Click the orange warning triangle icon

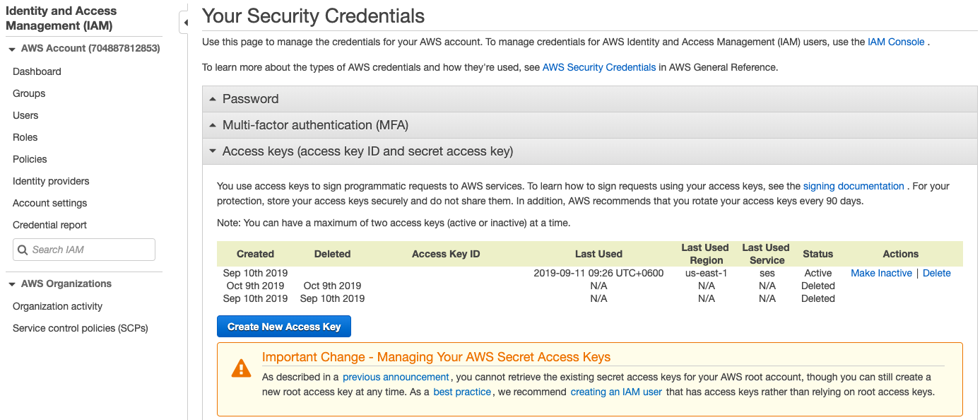241,368
